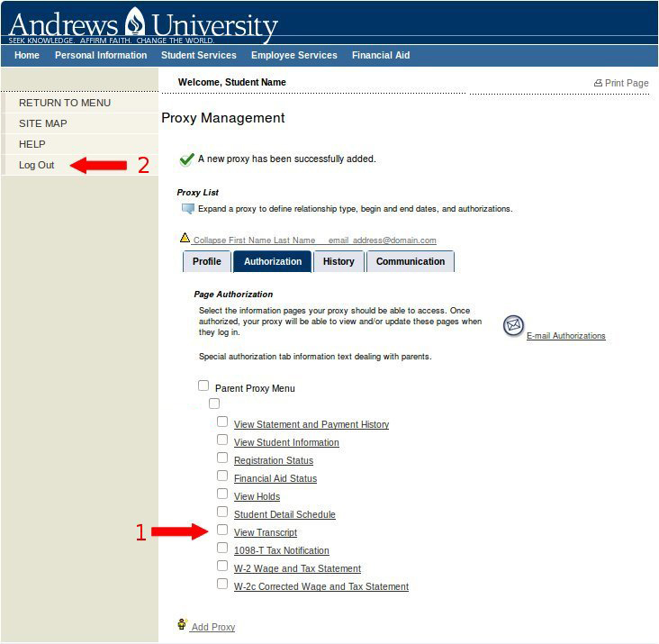Click the 'Proxy List' heading

pyautogui.click(x=198, y=193)
